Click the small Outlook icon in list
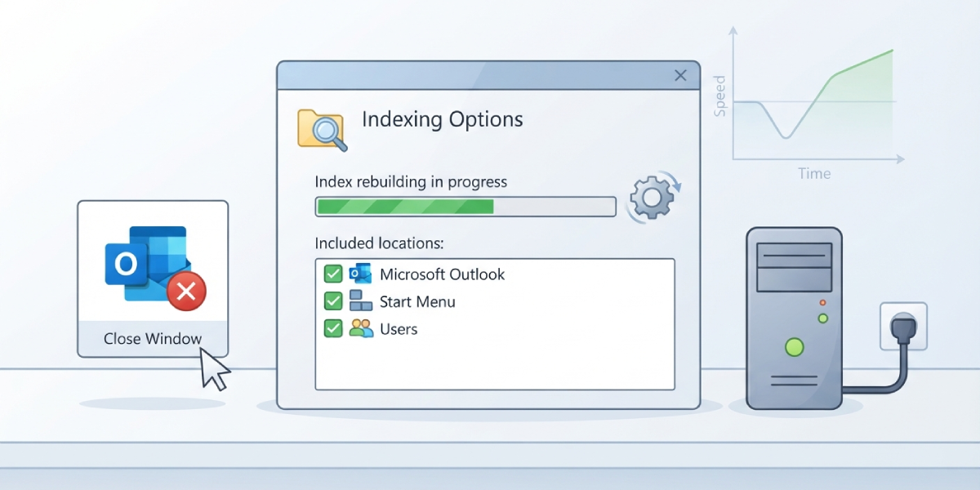The height and width of the screenshot is (490, 980). coord(360,274)
